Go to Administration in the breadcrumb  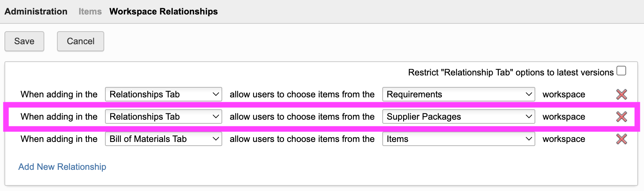pos(36,12)
